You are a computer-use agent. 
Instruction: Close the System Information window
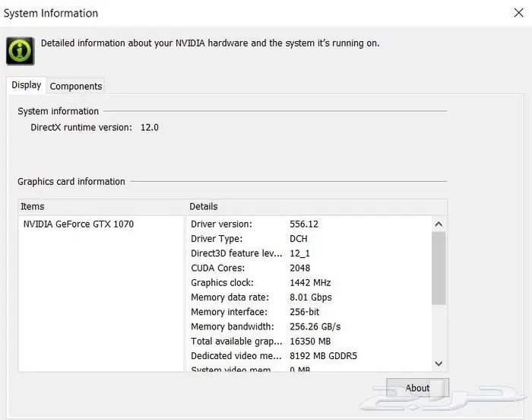(518, 13)
